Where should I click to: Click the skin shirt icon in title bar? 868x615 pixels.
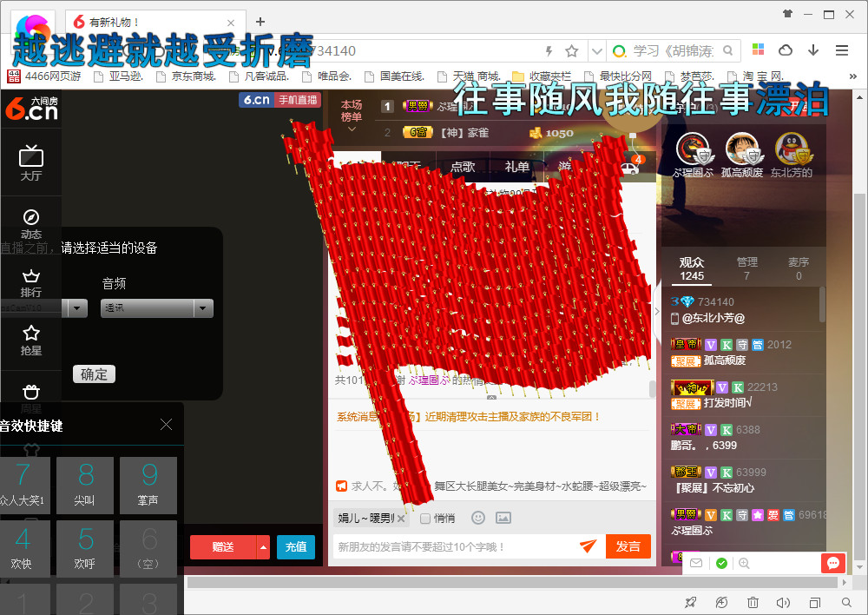pyautogui.click(x=788, y=14)
